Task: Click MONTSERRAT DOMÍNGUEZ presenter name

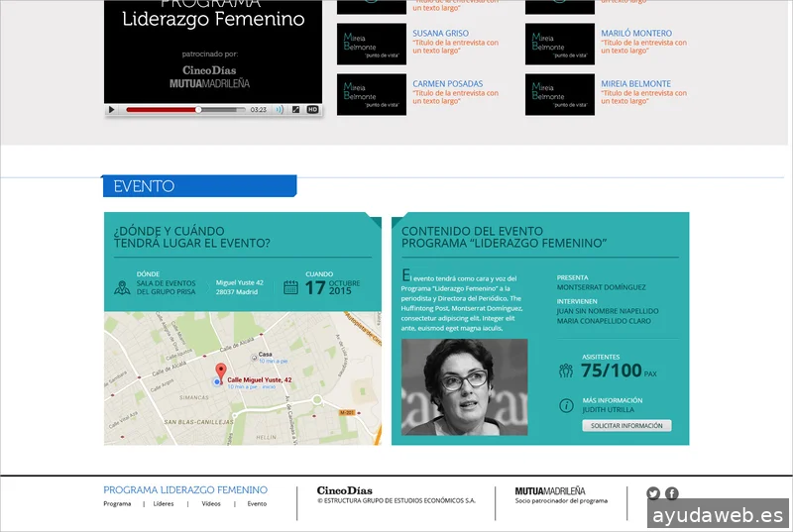Action: [602, 287]
